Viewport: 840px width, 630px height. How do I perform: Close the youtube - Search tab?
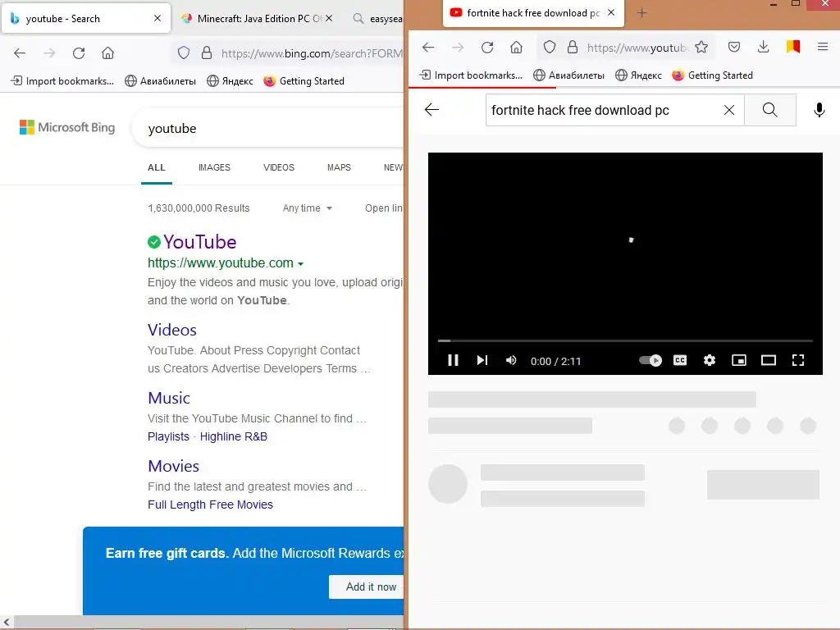point(157,18)
